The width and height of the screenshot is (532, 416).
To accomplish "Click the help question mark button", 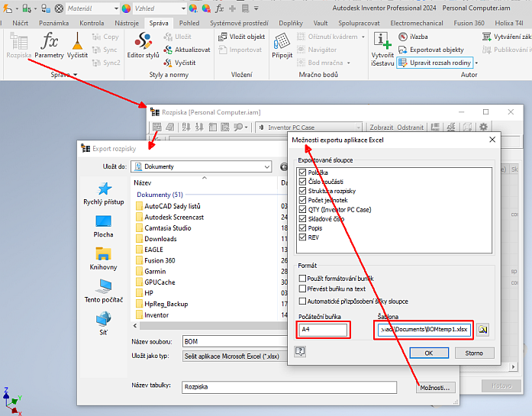I will pos(301,352).
